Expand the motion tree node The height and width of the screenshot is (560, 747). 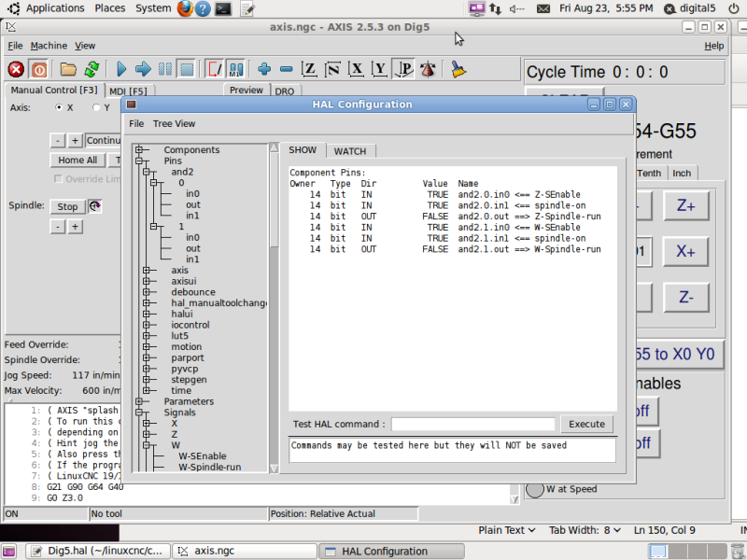(147, 347)
